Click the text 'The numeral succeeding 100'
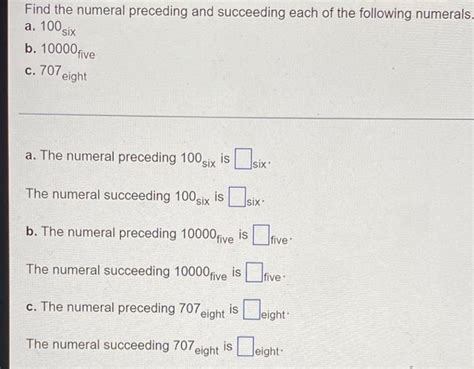Screen dimensions: 474x369 coord(110,195)
